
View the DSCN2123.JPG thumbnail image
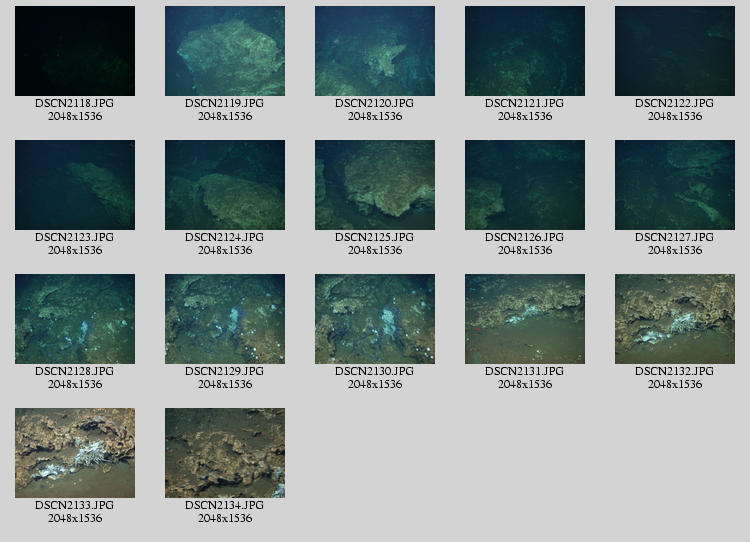coord(75,185)
